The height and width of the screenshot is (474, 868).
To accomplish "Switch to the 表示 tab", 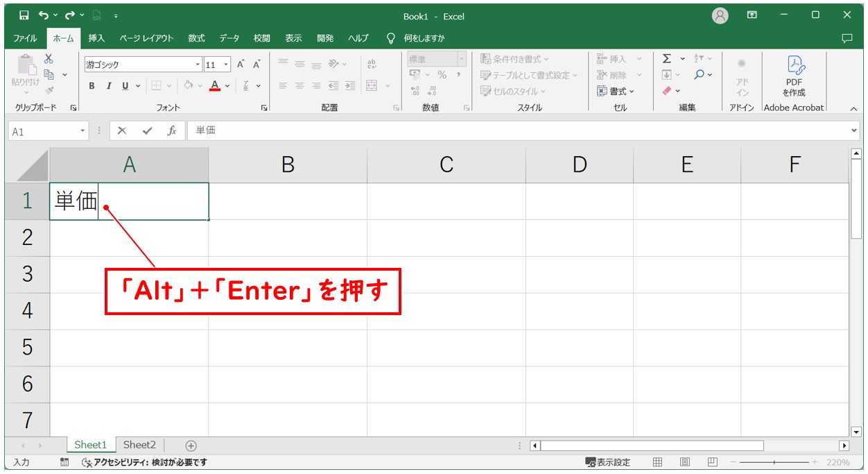I will tap(293, 38).
